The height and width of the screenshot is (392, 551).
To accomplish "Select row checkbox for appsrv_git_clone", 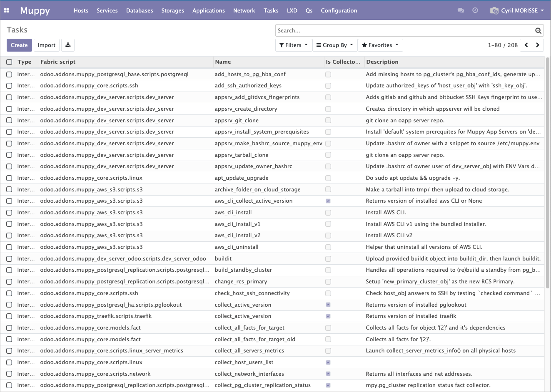I will pos(9,121).
